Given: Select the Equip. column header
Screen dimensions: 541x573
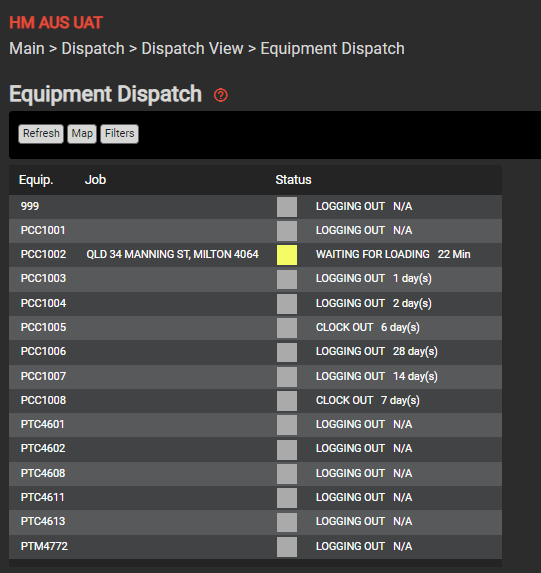Looking at the screenshot, I should point(36,180).
